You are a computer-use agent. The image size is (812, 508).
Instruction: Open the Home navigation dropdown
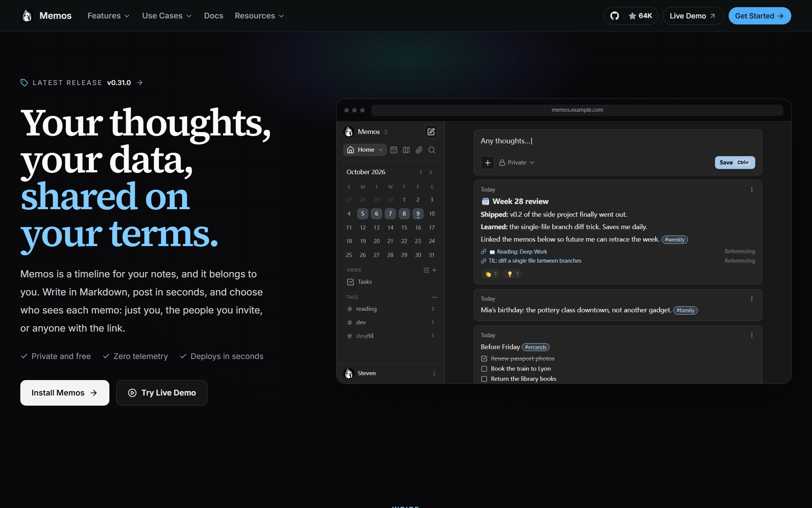(365, 150)
